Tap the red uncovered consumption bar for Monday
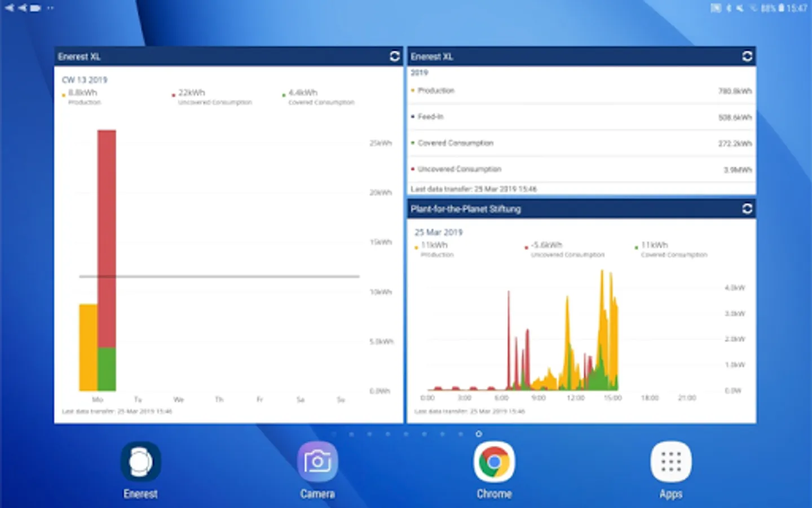This screenshot has width=812, height=508. [107, 238]
